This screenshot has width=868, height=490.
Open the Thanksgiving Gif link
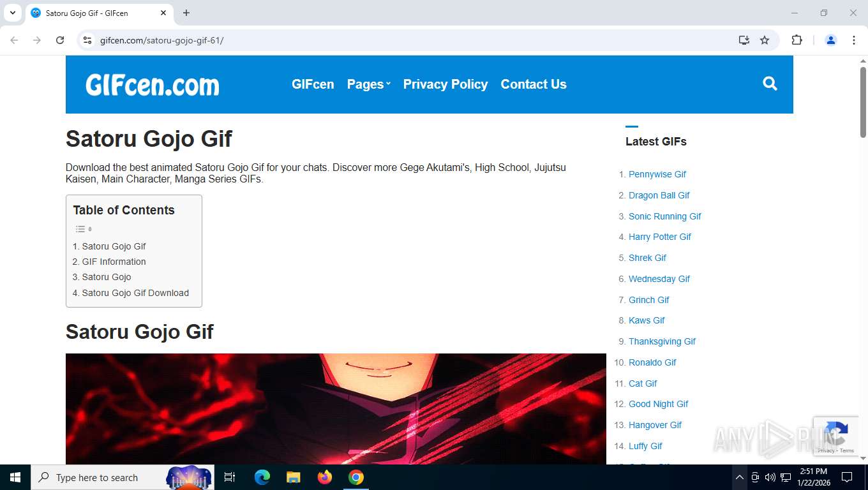click(x=662, y=341)
